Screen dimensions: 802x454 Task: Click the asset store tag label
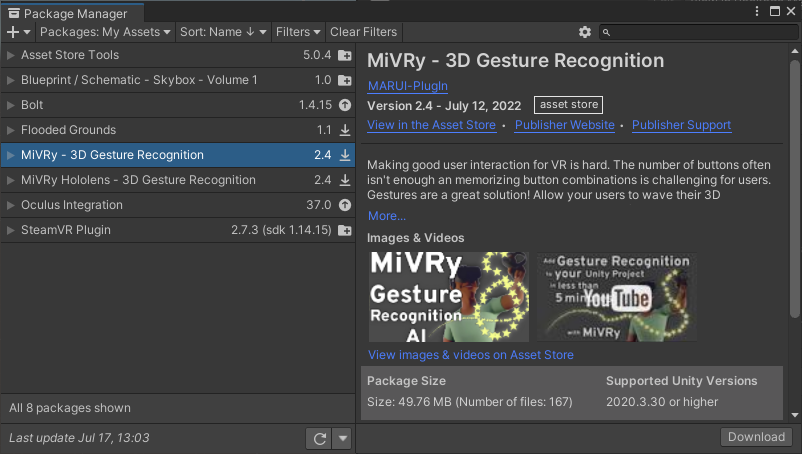pyautogui.click(x=568, y=105)
